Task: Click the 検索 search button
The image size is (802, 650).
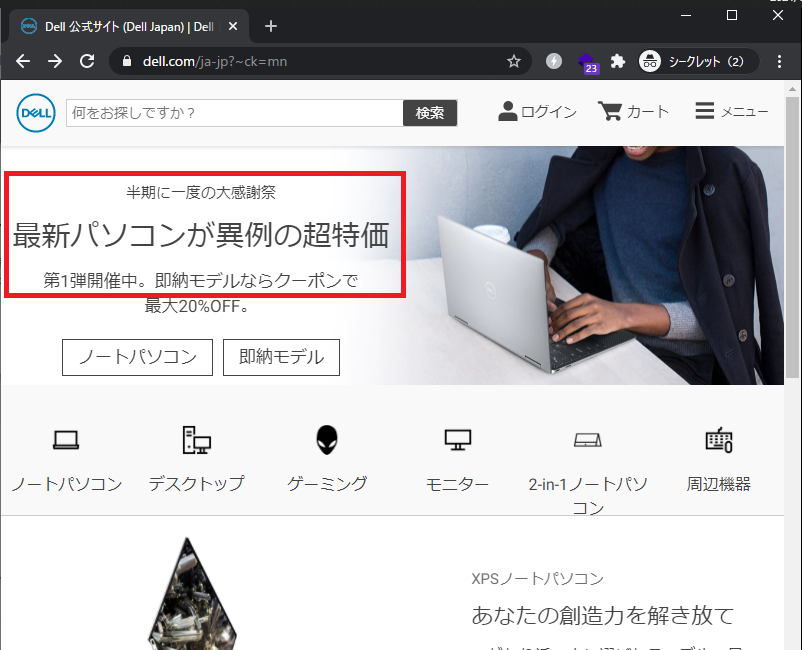Action: tap(430, 113)
